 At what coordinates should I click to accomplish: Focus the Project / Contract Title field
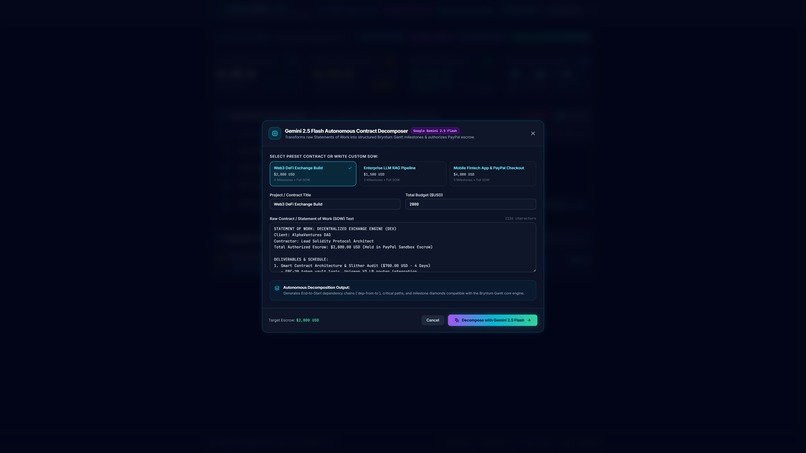(x=335, y=204)
